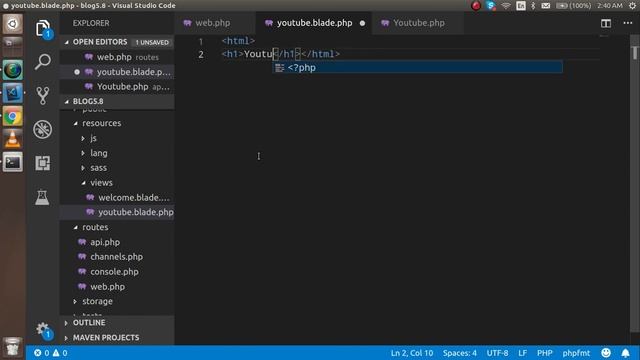Open the Manage gear icon
Viewport: 640px width, 360px height.
(43, 330)
